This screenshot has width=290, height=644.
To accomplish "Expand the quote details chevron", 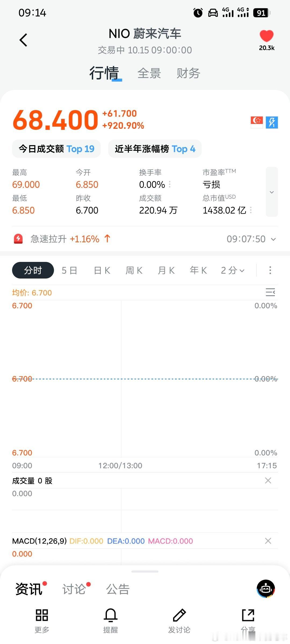I will pyautogui.click(x=272, y=192).
